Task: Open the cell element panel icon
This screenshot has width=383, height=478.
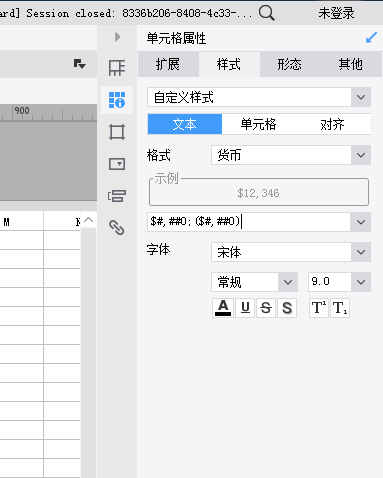Action: pos(117,68)
